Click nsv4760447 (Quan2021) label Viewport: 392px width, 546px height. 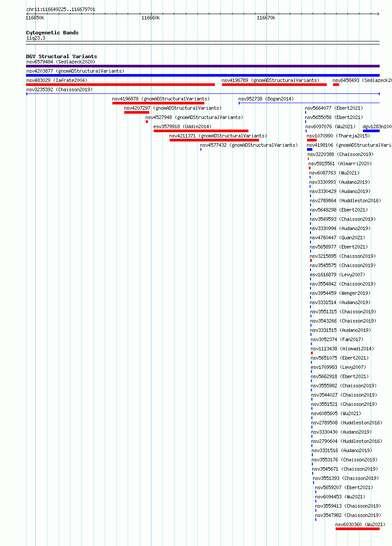point(337,238)
